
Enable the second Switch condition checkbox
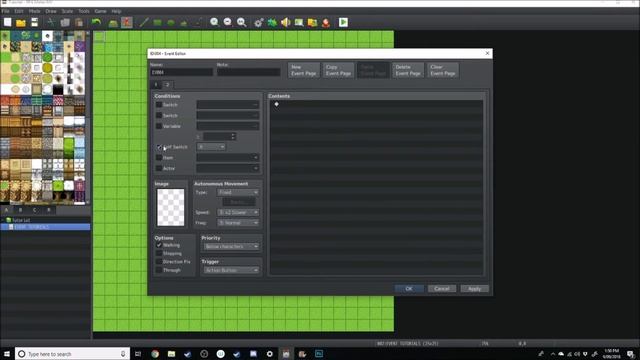[x=159, y=116]
